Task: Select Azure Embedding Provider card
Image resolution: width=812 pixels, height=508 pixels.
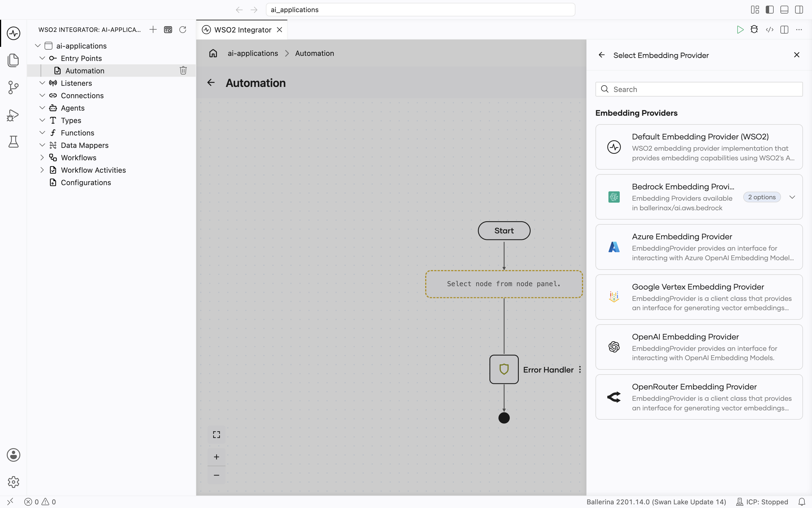Action: [699, 247]
